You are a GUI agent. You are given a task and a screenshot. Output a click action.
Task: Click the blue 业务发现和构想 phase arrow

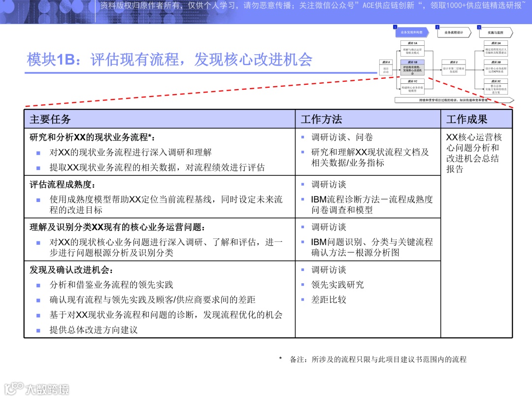click(x=412, y=32)
